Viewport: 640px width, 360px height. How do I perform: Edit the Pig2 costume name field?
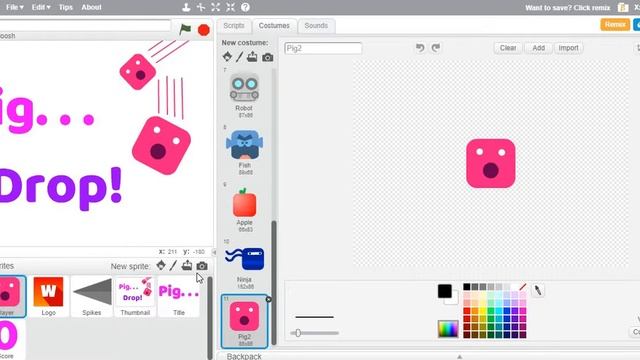(323, 48)
